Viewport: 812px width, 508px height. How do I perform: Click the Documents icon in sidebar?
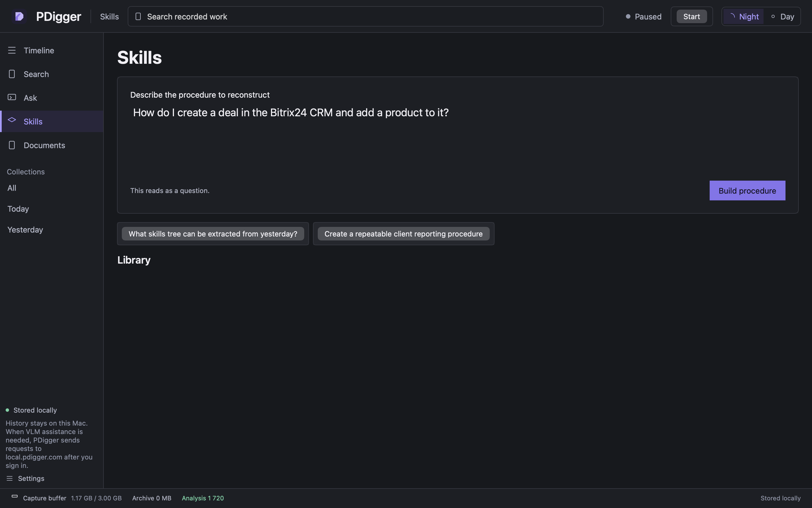[x=12, y=145]
